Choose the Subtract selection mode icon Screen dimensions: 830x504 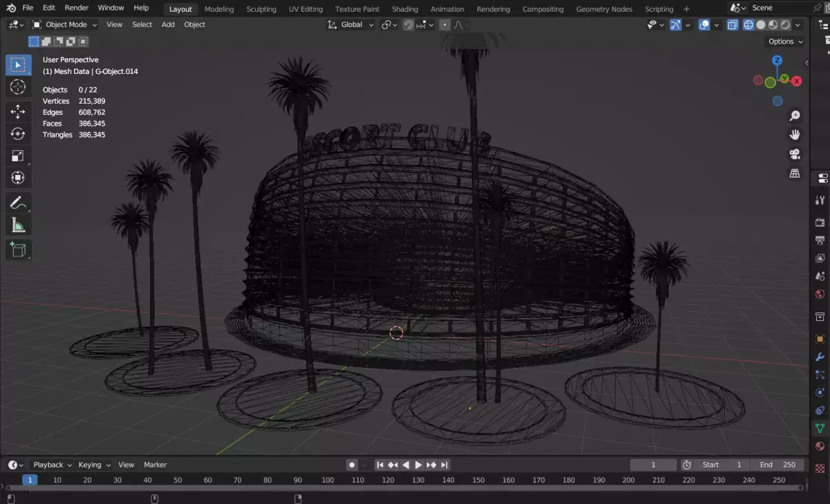[58, 41]
